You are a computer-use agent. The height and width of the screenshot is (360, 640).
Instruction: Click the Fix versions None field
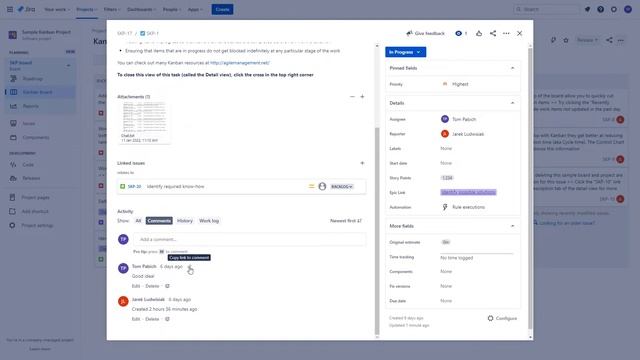click(446, 286)
